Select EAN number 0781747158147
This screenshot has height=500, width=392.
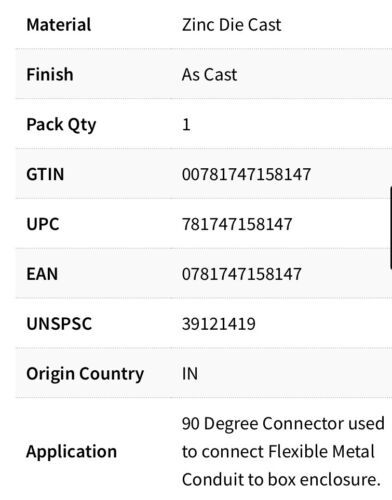click(x=242, y=274)
